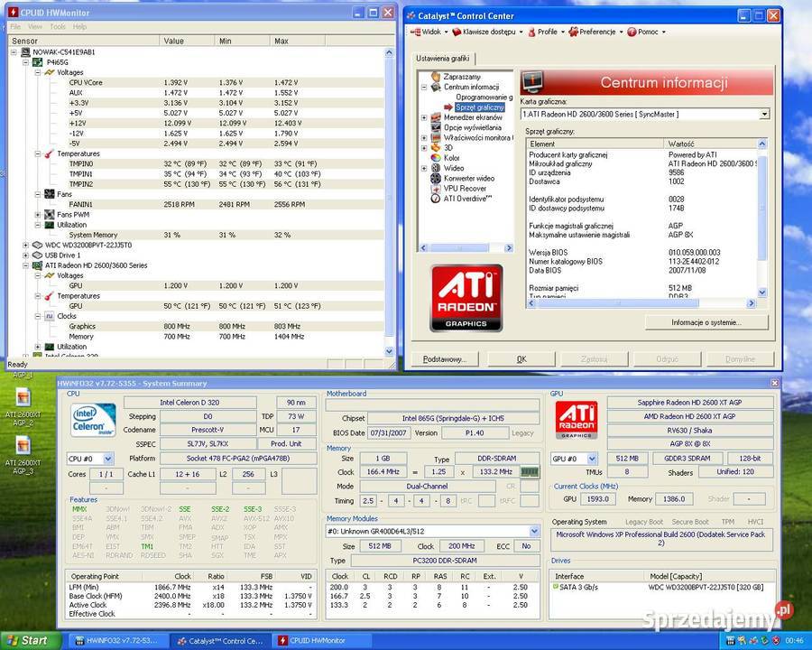This screenshot has width=812, height=650.
Task: Click the system clock showing 00:46
Action: point(794,641)
